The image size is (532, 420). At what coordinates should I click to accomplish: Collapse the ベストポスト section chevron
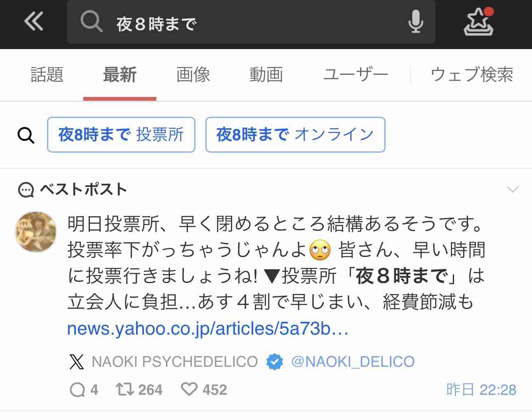(512, 189)
